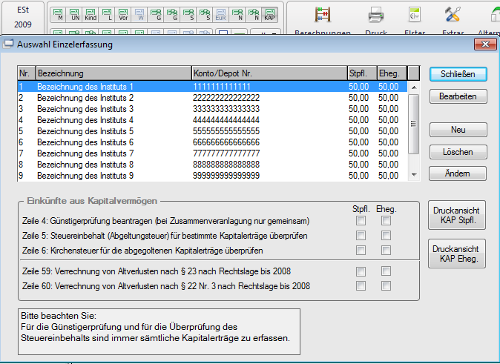Select row Bezeichnung des Instituts 7
The image size is (500, 364).
(x=212, y=153)
